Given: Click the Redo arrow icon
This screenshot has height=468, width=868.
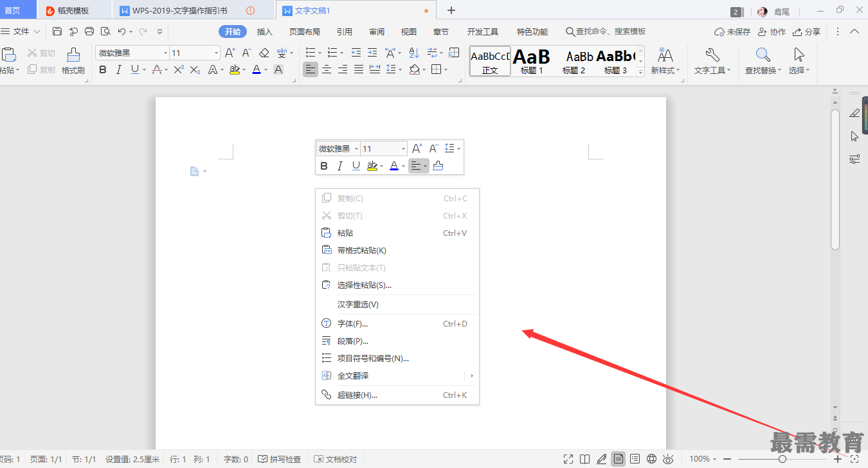Looking at the screenshot, I should (143, 32).
